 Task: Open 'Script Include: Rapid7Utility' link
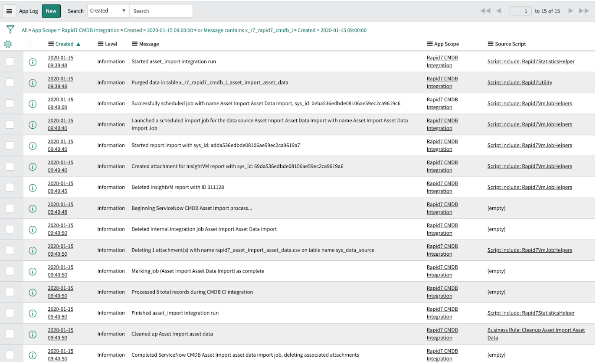(x=519, y=82)
